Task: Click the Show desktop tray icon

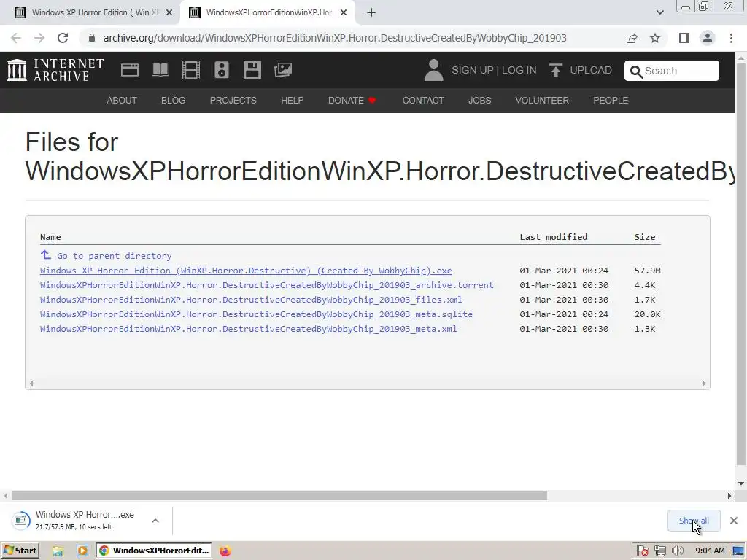Action: (739, 551)
